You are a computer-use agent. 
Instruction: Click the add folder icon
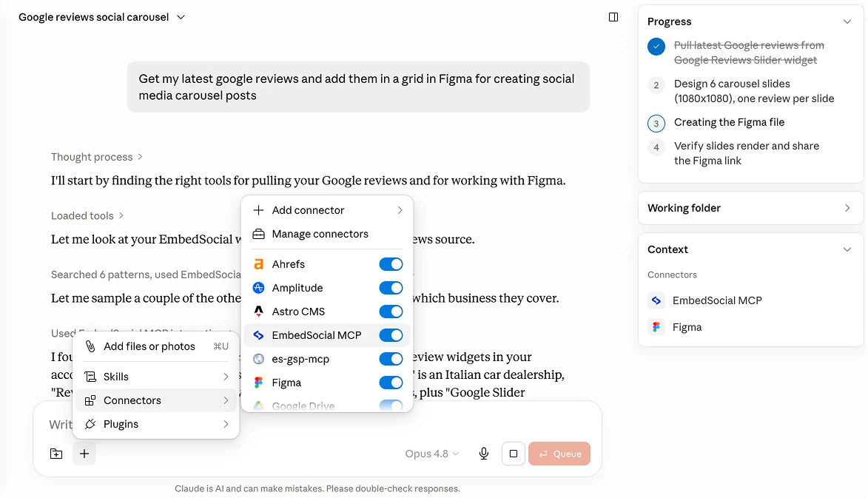[x=56, y=454]
